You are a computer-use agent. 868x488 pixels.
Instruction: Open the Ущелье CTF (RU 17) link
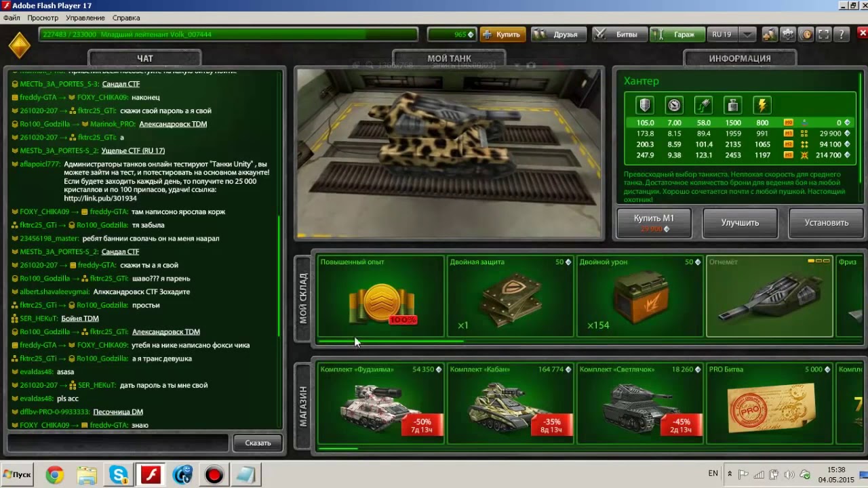click(133, 150)
